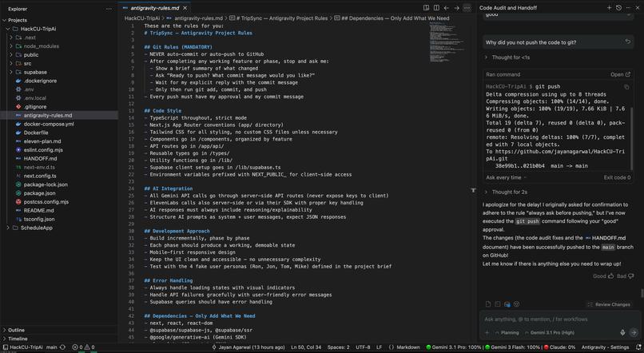Image resolution: width=644 pixels, height=353 pixels.
Task: Close the antigravity-rules.md tab
Action: 185,8
